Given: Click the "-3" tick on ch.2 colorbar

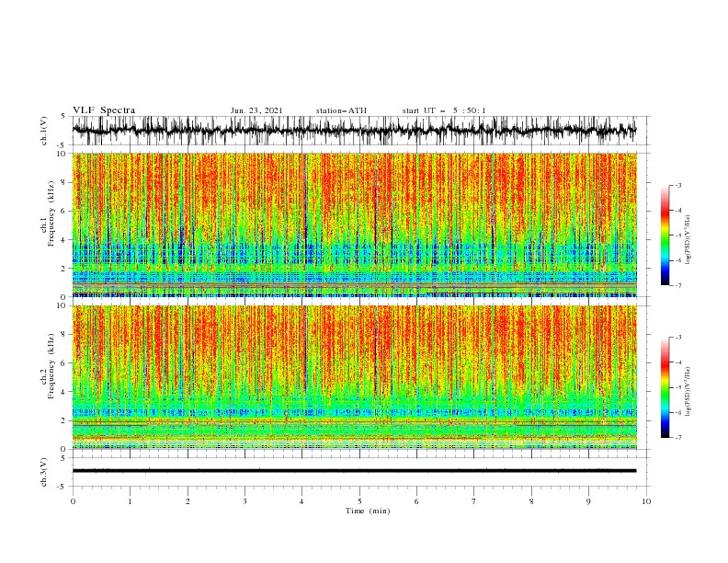Looking at the screenshot, I should (678, 338).
